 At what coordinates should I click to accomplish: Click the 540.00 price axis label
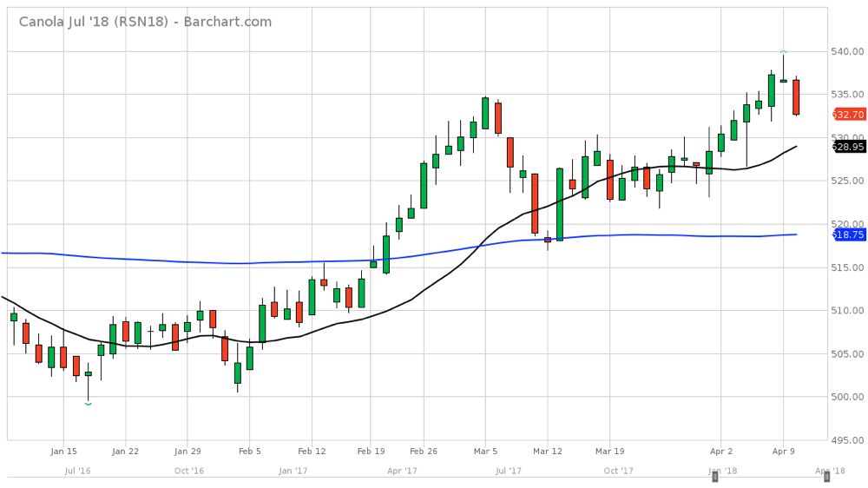point(847,51)
